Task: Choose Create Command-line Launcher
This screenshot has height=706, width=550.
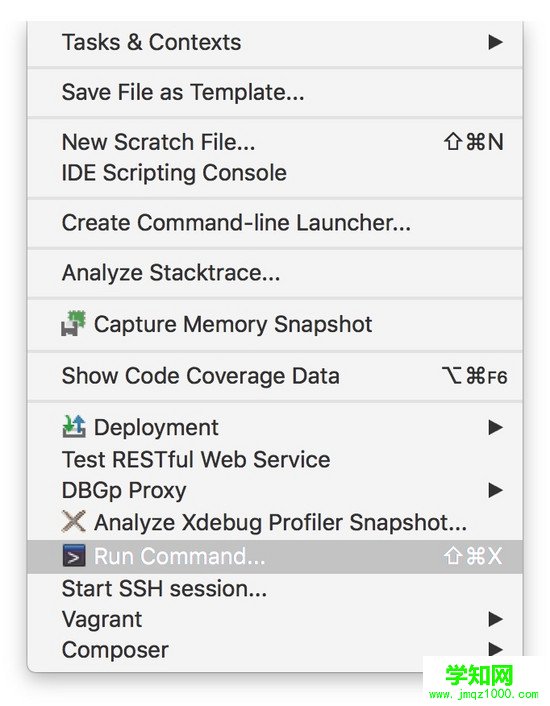Action: (275, 223)
